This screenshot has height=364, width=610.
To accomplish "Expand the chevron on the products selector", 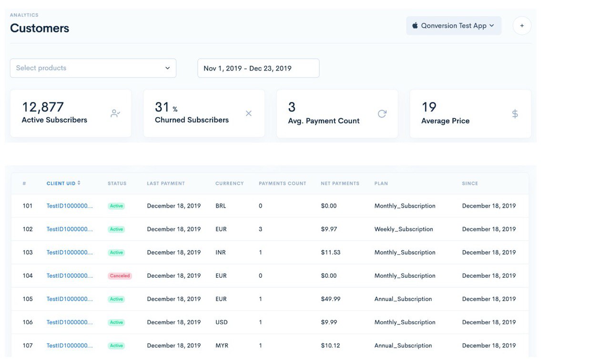I will pos(168,68).
